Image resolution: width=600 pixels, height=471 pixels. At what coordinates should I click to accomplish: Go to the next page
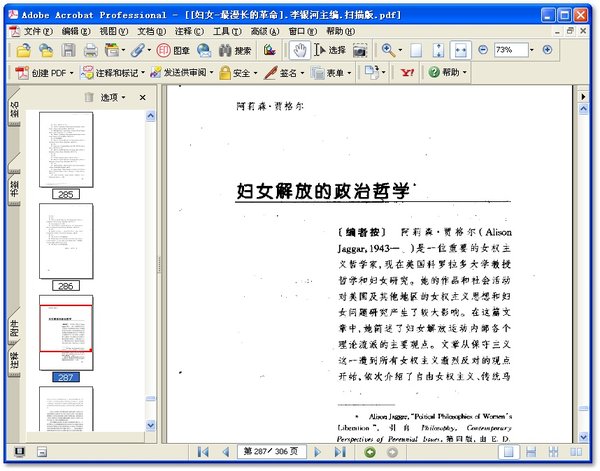[x=317, y=453]
